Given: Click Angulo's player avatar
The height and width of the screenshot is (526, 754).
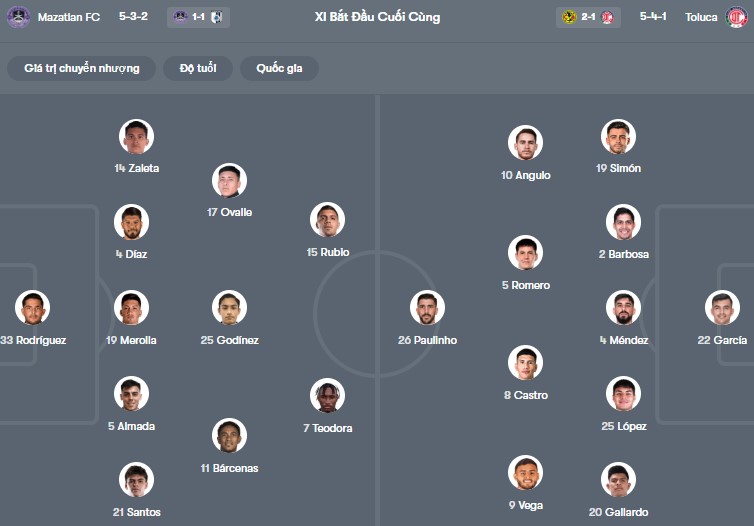Looking at the screenshot, I should 525,143.
